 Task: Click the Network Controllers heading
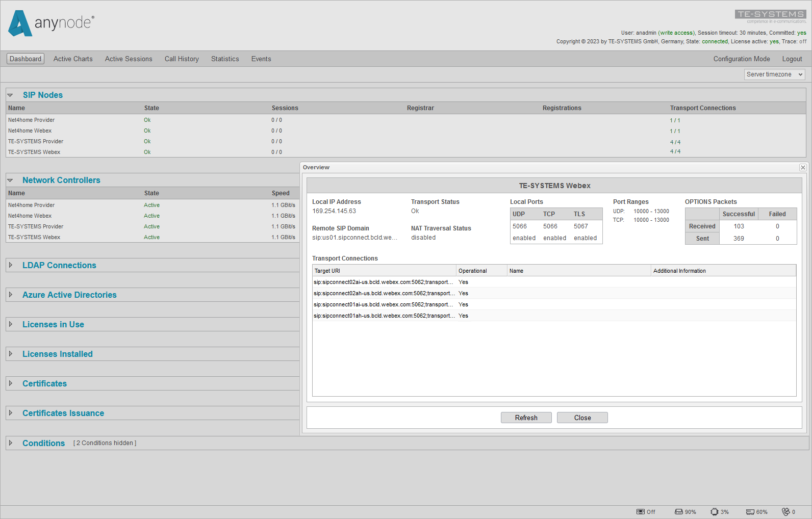[x=61, y=180]
